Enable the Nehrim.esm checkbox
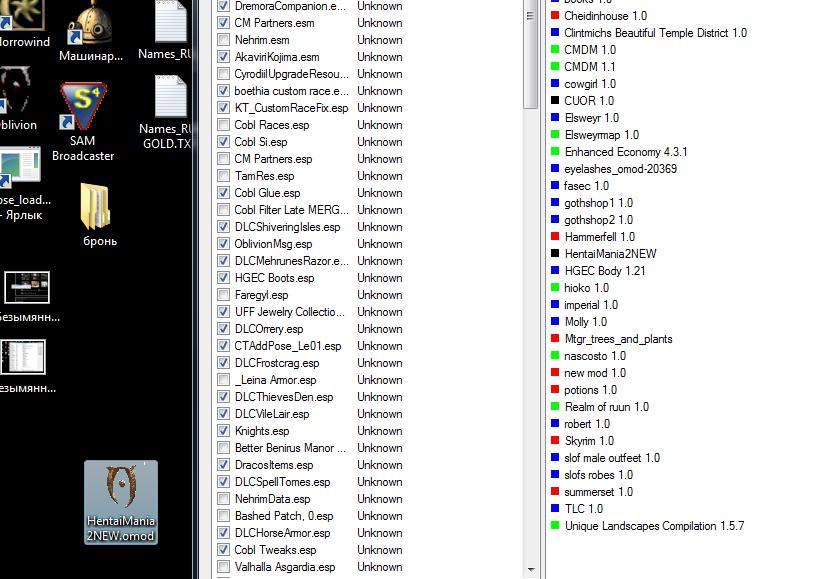Image resolution: width=829 pixels, height=579 pixels. pyautogui.click(x=224, y=40)
